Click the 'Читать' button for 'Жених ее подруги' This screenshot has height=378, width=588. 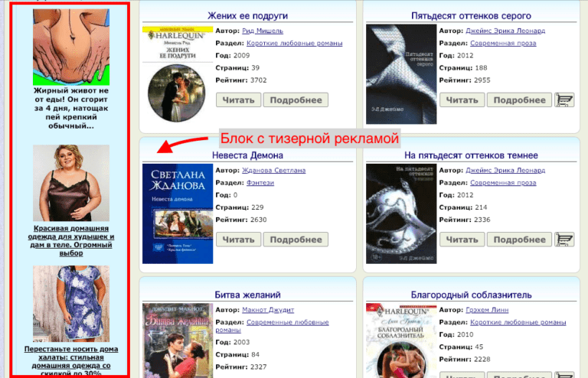(239, 100)
